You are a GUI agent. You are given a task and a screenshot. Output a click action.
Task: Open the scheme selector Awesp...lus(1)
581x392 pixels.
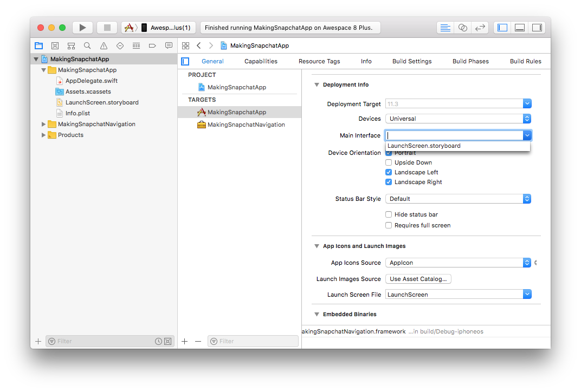click(159, 28)
